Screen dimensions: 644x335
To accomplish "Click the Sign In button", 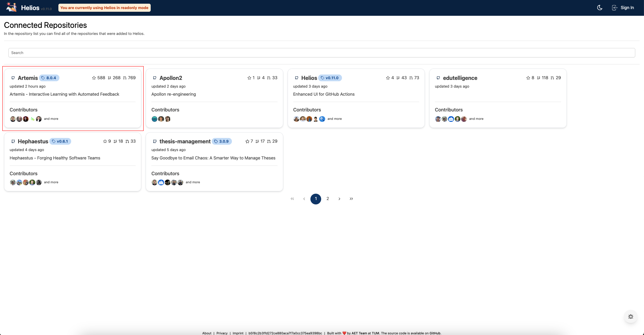I will [623, 8].
